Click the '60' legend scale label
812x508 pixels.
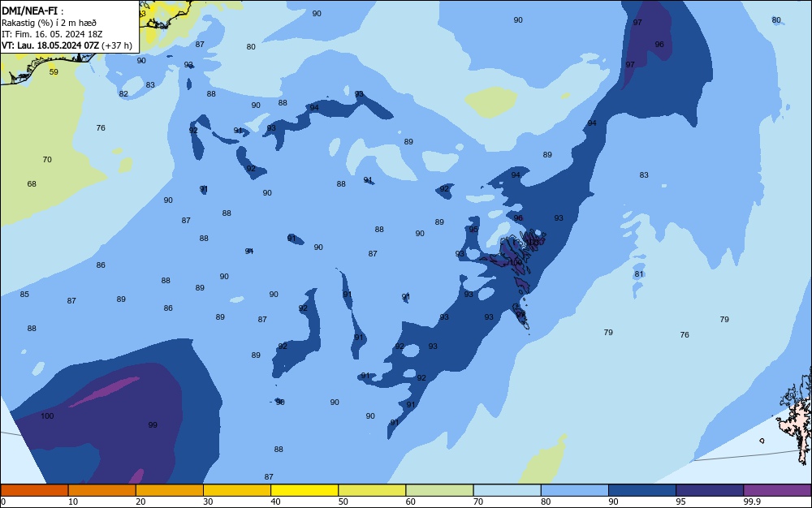(x=411, y=502)
